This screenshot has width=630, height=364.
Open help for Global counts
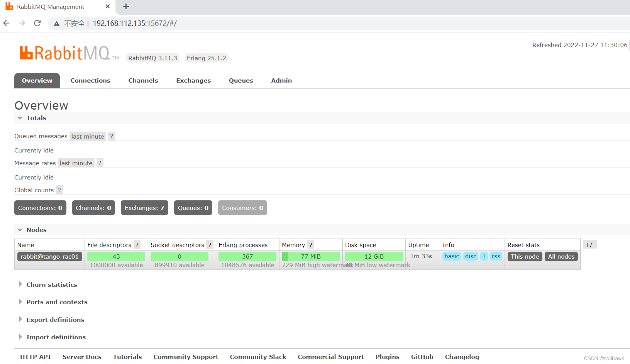(x=59, y=190)
